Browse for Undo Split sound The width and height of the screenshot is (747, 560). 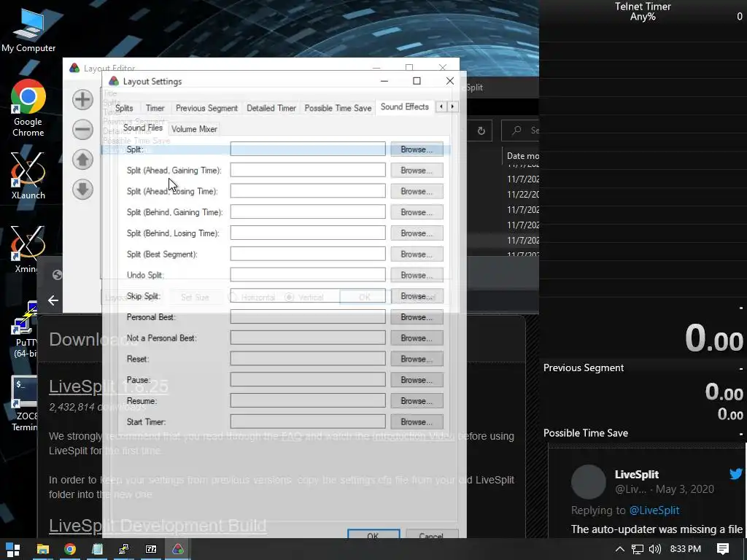pos(417,275)
